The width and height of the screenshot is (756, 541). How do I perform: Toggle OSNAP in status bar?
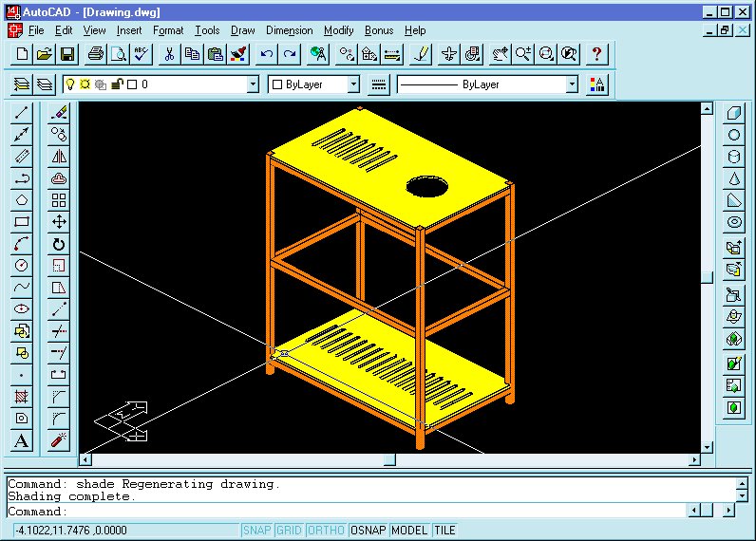368,531
